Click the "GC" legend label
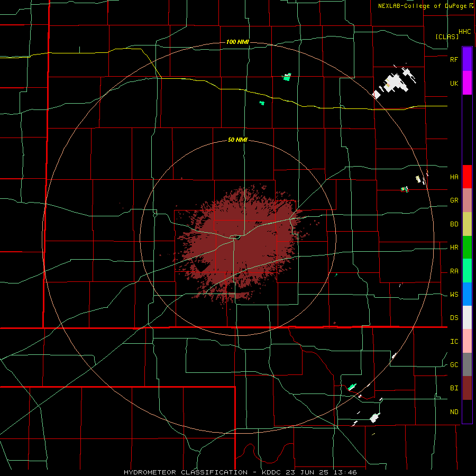 454,365
